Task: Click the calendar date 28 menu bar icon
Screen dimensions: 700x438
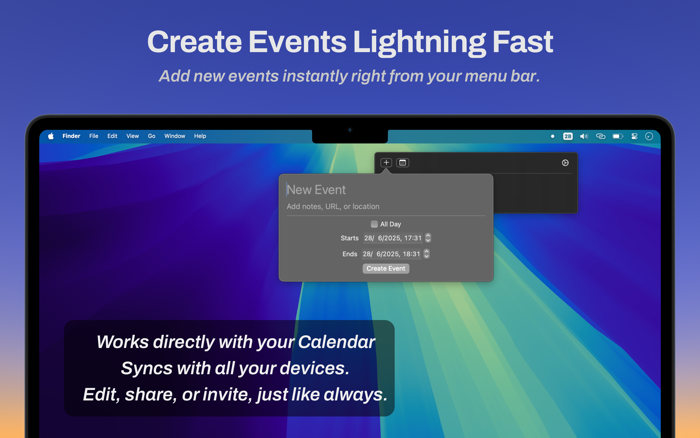Action: [x=568, y=136]
